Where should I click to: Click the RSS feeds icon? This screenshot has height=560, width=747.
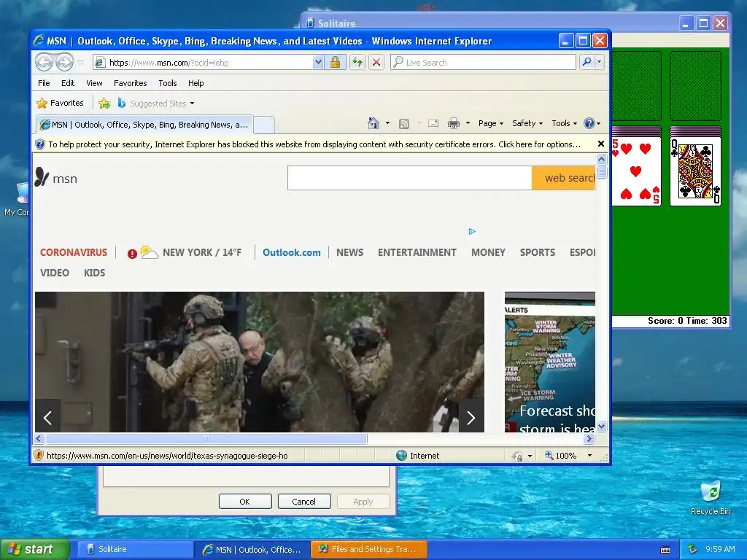point(404,124)
